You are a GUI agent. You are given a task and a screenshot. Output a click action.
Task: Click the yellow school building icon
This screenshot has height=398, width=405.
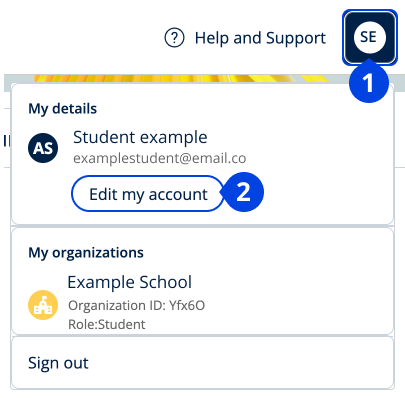click(x=43, y=305)
